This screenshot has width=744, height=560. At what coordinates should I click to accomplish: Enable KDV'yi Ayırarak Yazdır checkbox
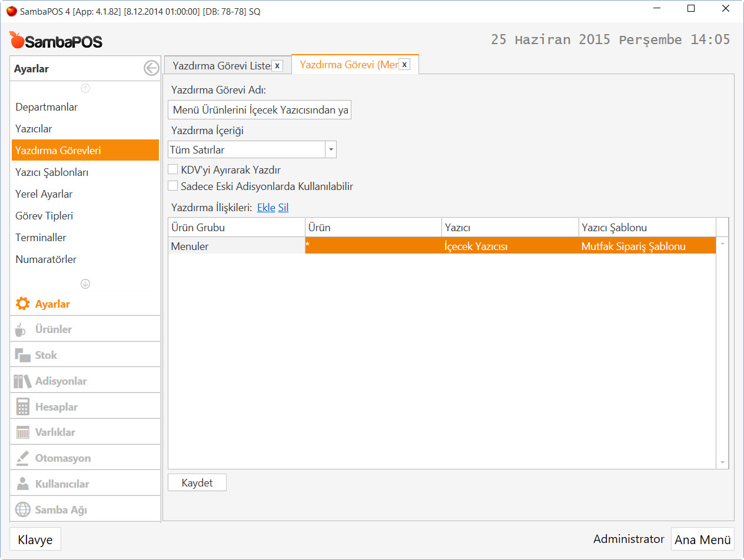pos(173,169)
